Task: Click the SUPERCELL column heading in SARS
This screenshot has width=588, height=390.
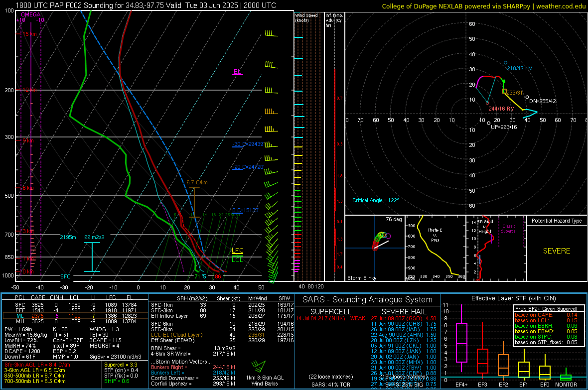Action: (331, 312)
